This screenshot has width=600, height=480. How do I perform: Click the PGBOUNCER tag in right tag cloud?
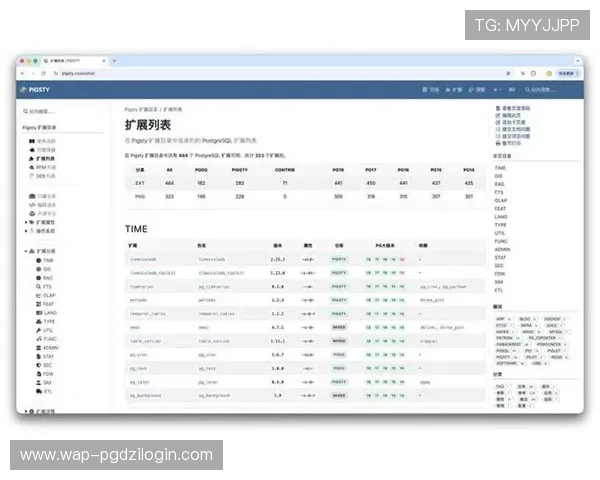[x=550, y=344]
